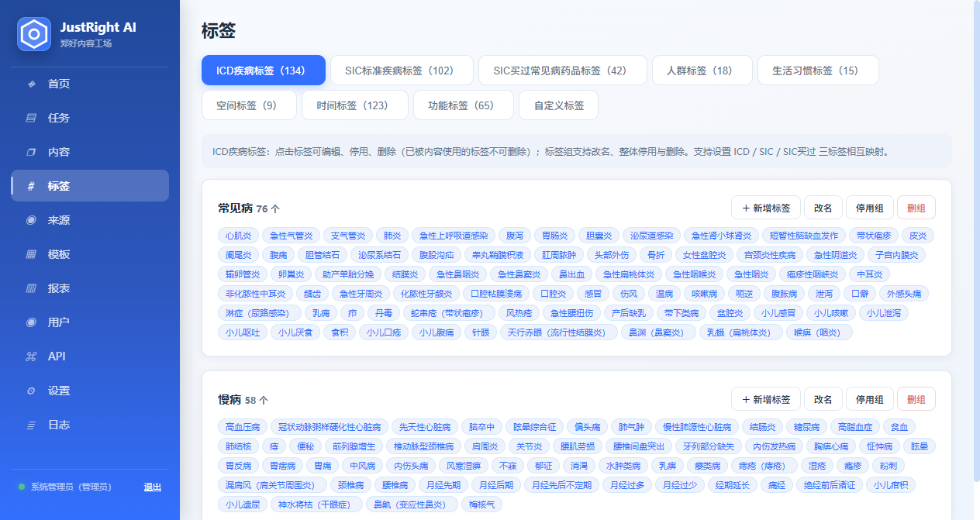Screen dimensions: 980x520
Task: Click the 口腔粘膜溃疡 tag
Action: point(496,294)
